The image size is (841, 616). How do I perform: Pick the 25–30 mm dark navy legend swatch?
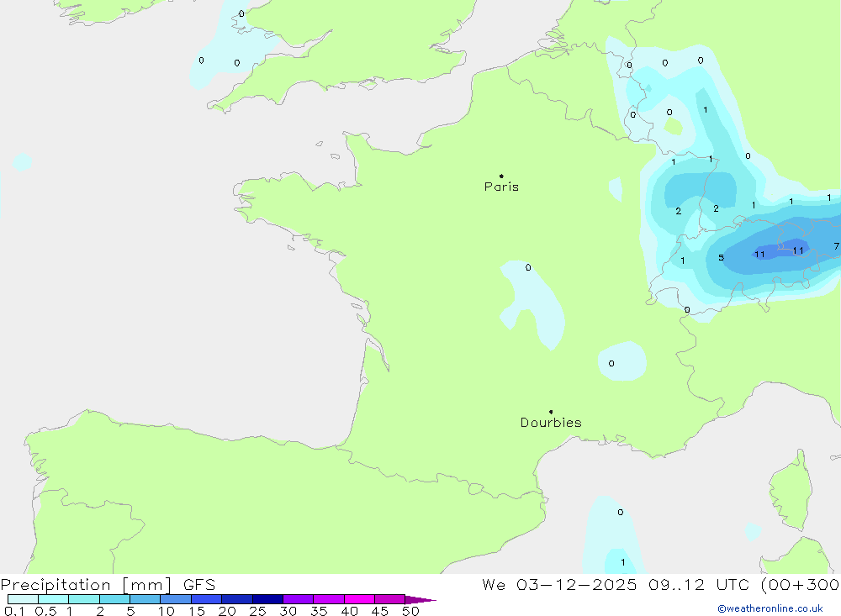point(267,599)
